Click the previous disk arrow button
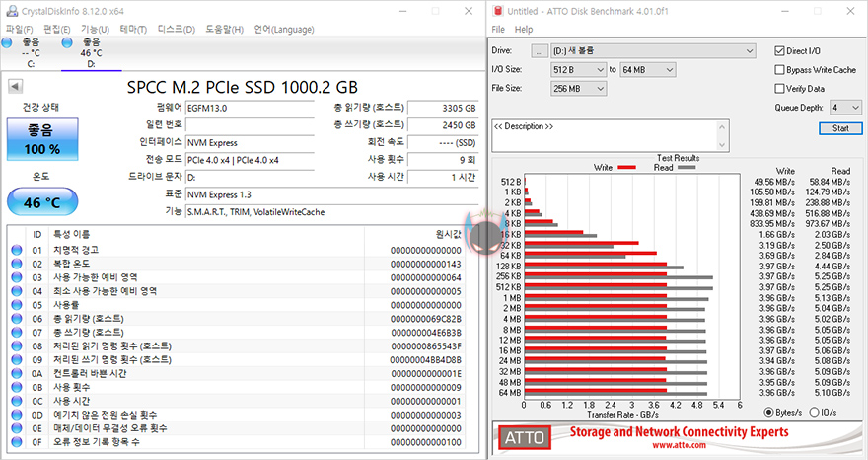This screenshot has height=460, width=868. (x=15, y=87)
